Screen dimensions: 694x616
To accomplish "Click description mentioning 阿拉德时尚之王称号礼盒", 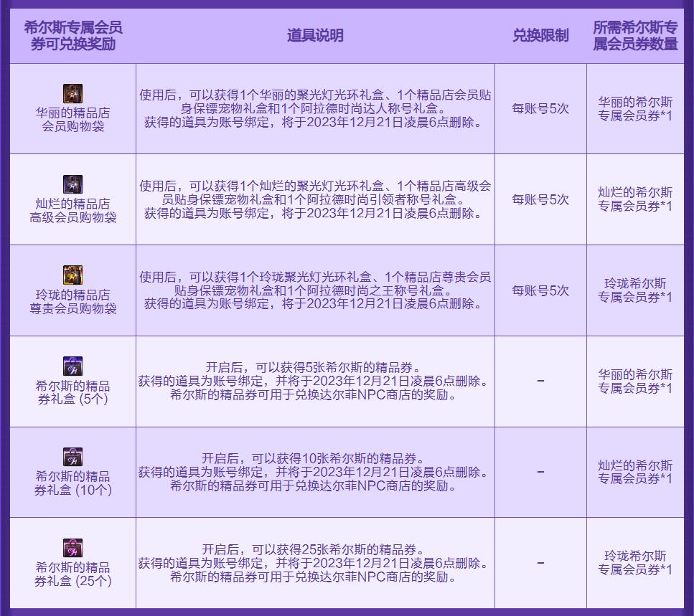I will (x=315, y=290).
